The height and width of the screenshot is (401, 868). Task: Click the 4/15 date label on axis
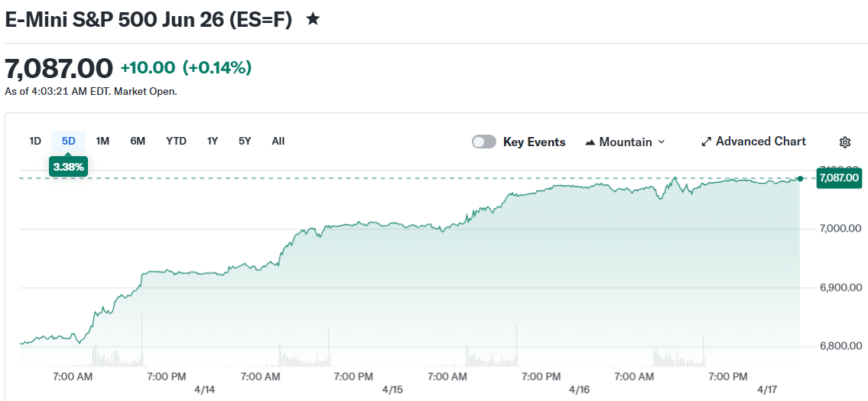pos(392,390)
